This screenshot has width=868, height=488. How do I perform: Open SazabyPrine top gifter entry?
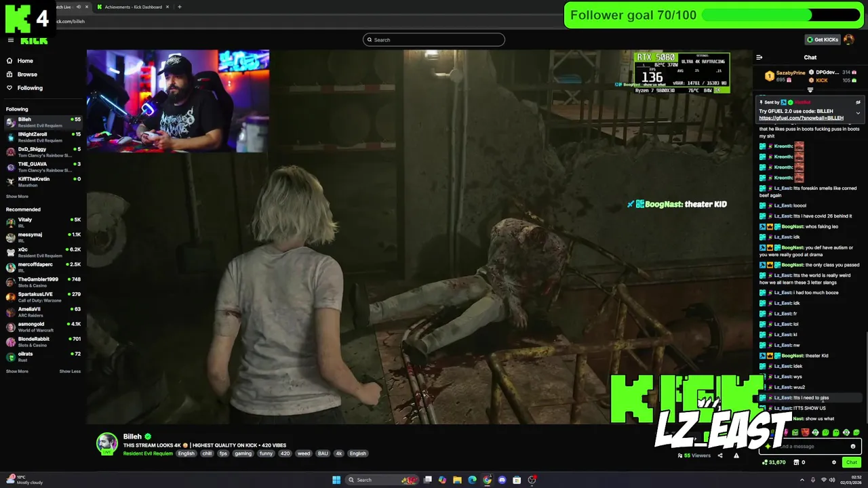[787, 76]
